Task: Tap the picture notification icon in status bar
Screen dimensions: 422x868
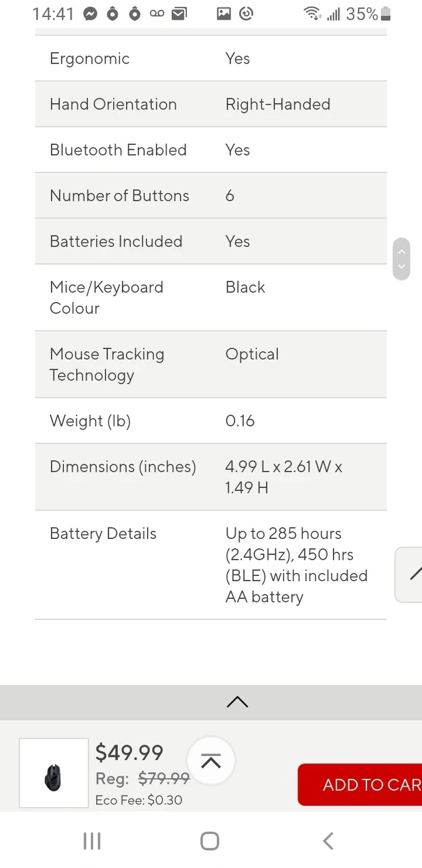Action: (224, 13)
